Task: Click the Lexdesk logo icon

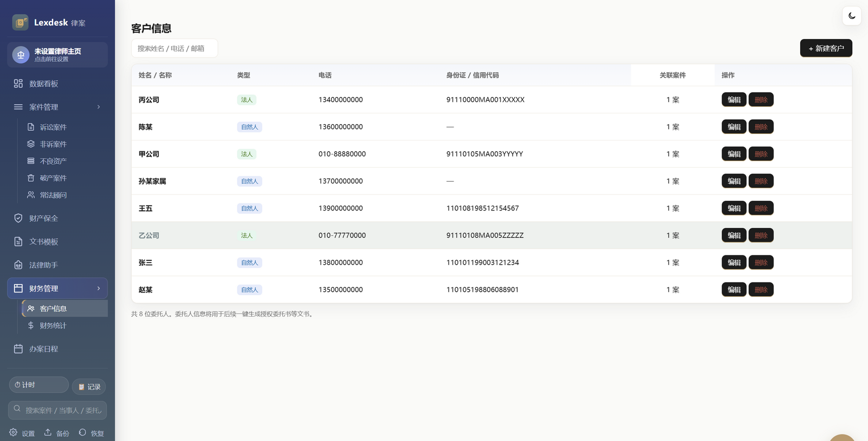Action: click(21, 22)
